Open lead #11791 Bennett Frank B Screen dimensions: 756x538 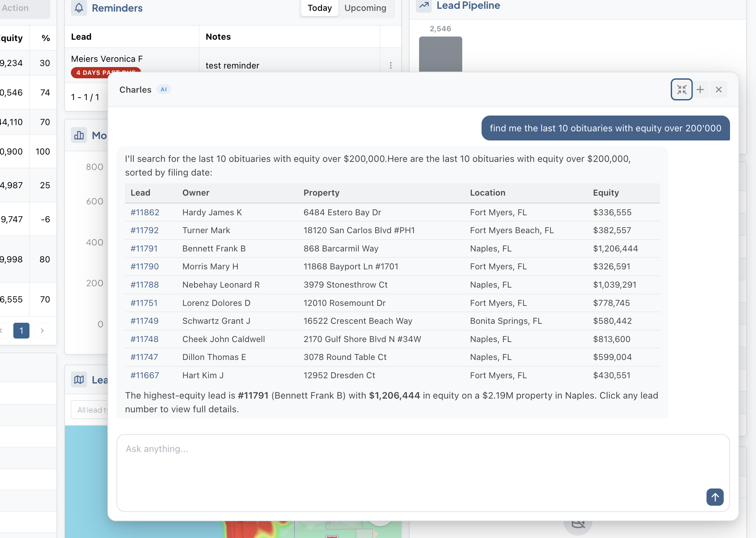pos(144,249)
